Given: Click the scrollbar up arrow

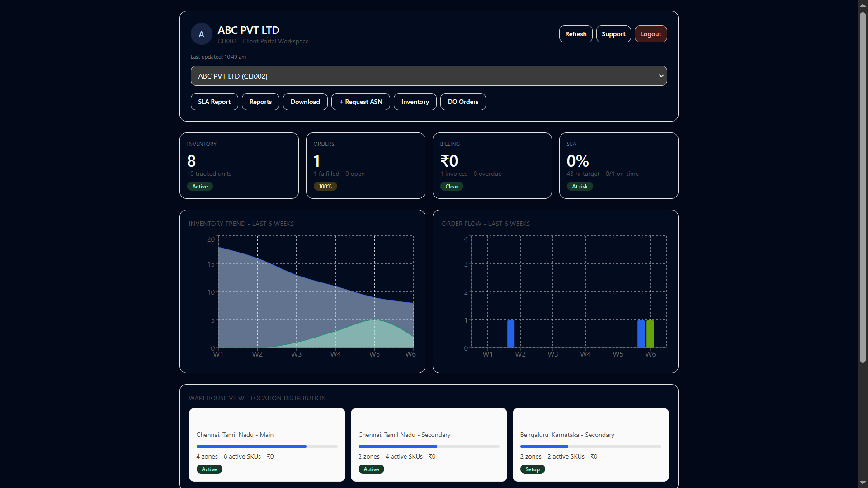Looking at the screenshot, I should click(x=863, y=5).
